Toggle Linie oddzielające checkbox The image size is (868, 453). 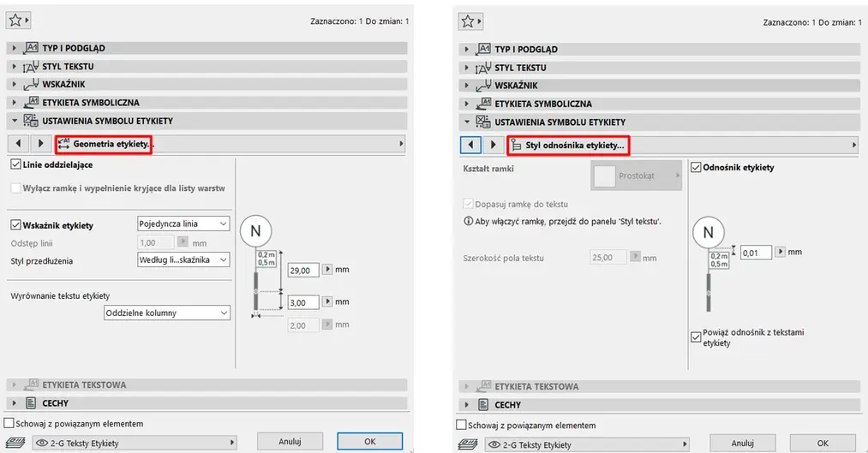[15, 164]
